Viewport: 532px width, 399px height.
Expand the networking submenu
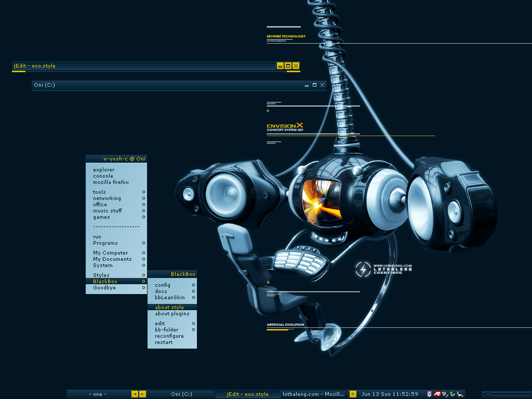[x=116, y=198]
